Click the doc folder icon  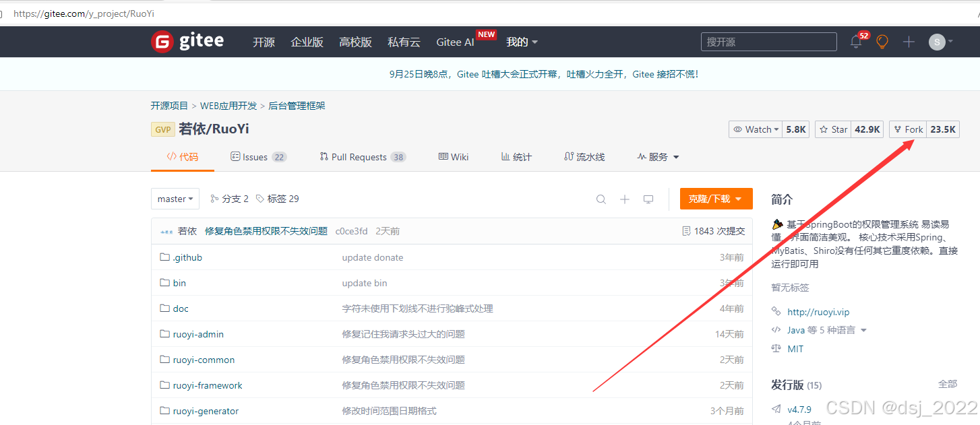click(x=164, y=308)
